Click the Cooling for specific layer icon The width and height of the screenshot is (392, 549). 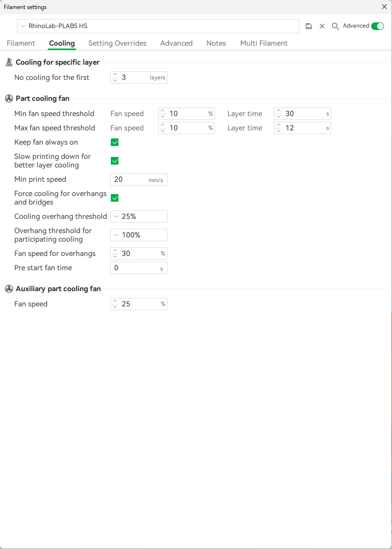click(9, 62)
